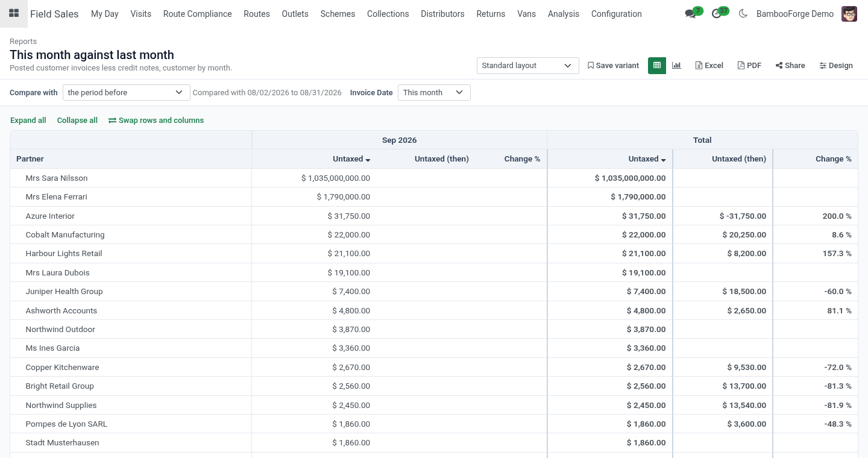This screenshot has height=458, width=868.
Task: Open the Route Compliance menu
Action: [x=198, y=14]
